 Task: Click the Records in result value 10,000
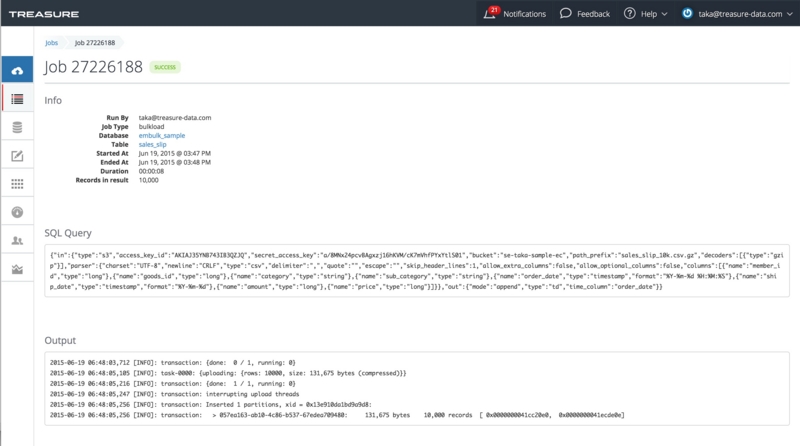[x=148, y=180]
